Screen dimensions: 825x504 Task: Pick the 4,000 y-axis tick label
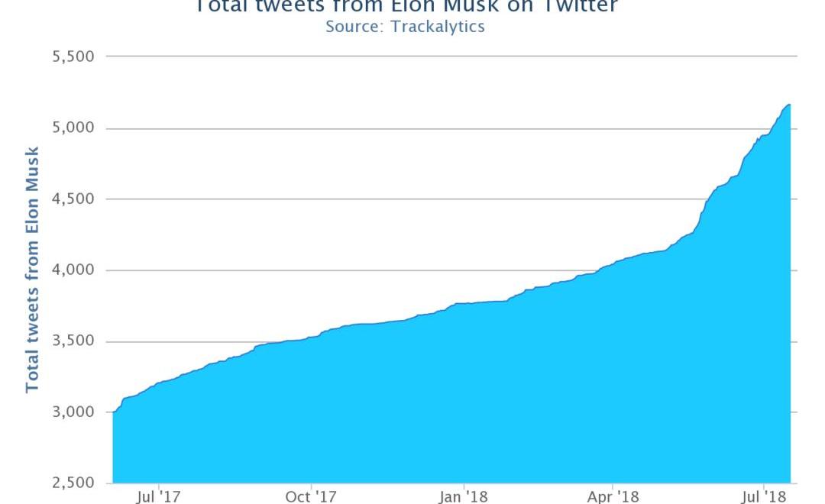click(x=73, y=270)
